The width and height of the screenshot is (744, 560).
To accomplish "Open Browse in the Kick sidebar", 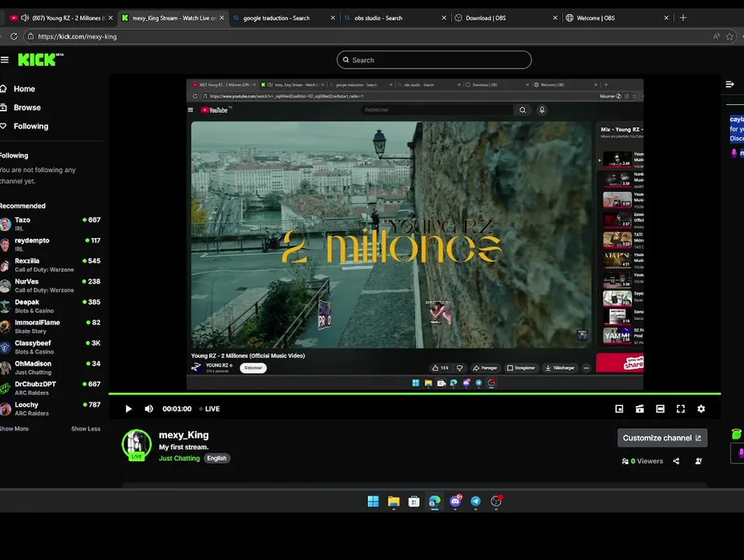I will pyautogui.click(x=27, y=108).
